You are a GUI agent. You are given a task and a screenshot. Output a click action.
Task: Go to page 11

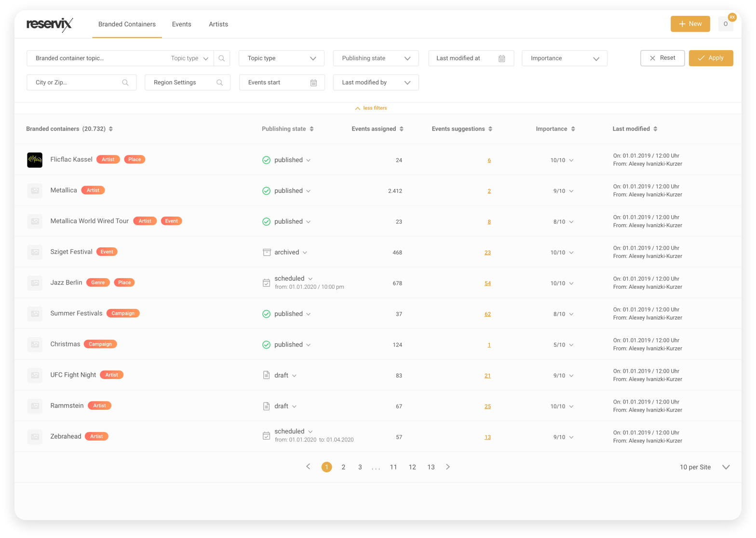pyautogui.click(x=393, y=467)
